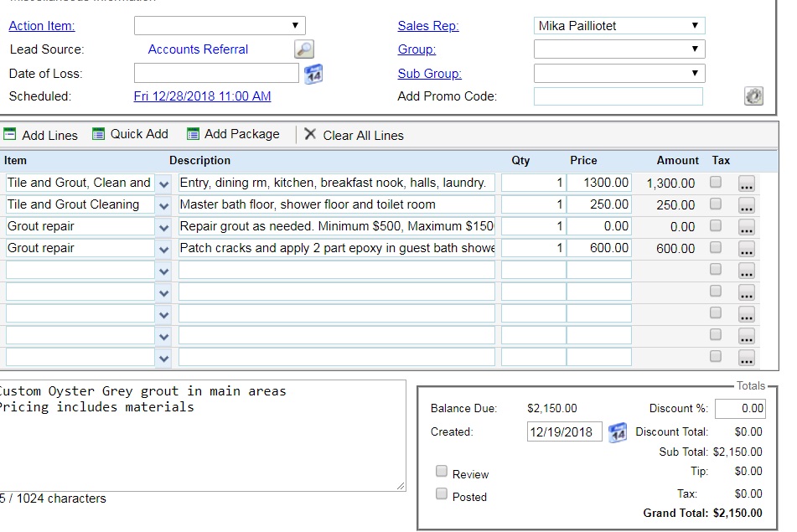Check the Posted checkbox
Image resolution: width=797 pixels, height=532 pixels.
click(x=442, y=494)
